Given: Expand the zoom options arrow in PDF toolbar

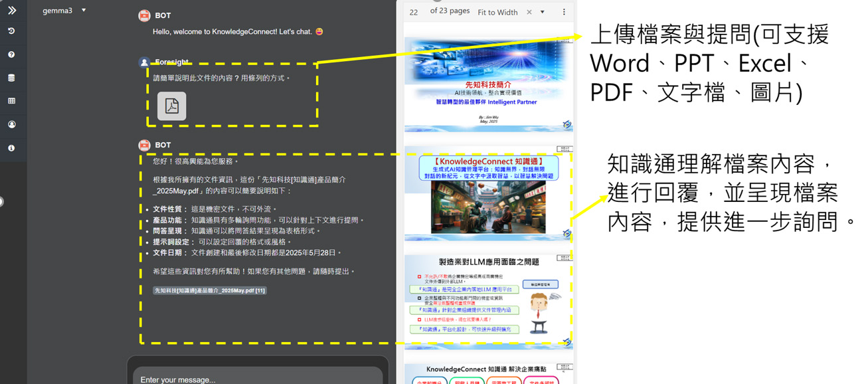Looking at the screenshot, I should [x=543, y=12].
